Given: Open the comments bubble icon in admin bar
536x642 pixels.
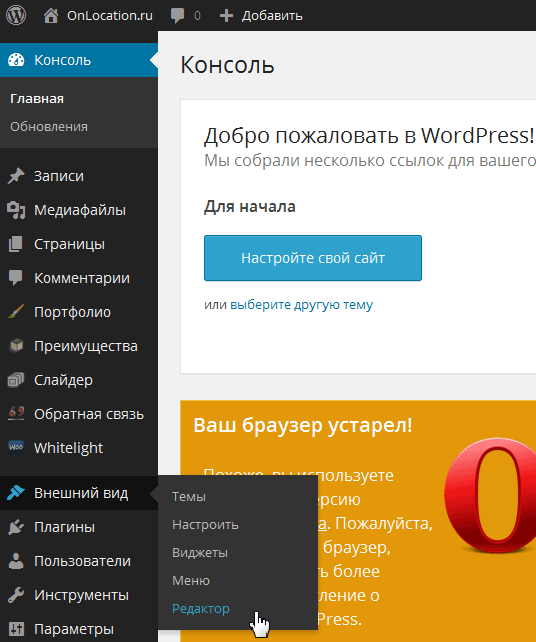Looking at the screenshot, I should 177,16.
